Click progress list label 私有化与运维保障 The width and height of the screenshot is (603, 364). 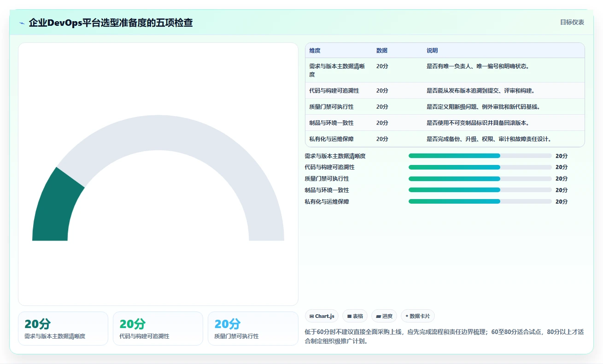pos(327,202)
